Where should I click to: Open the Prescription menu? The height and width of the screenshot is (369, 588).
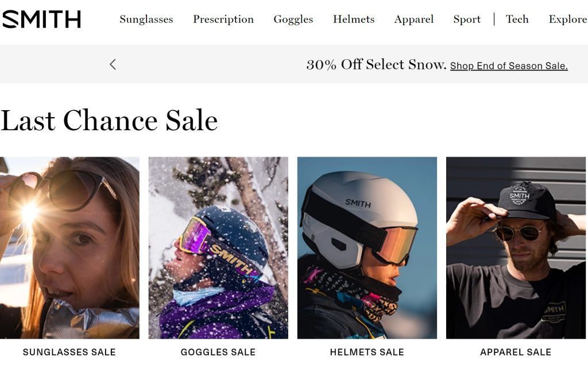(223, 20)
